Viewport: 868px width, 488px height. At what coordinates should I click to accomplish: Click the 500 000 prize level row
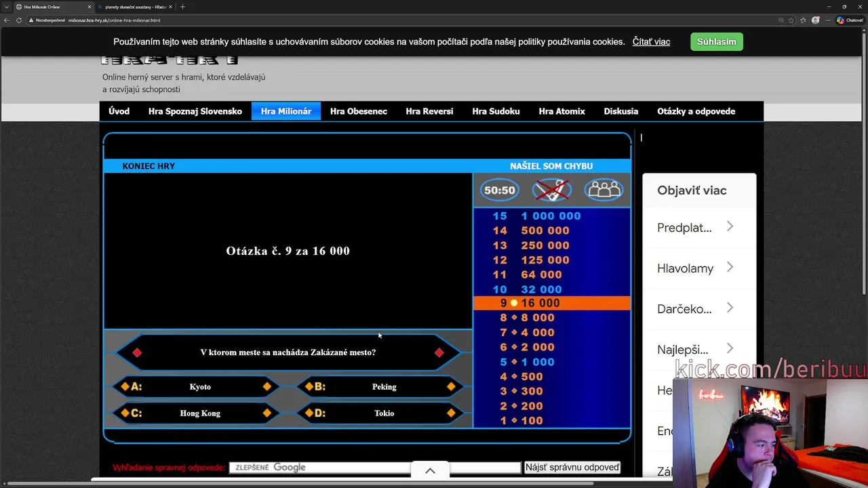551,230
